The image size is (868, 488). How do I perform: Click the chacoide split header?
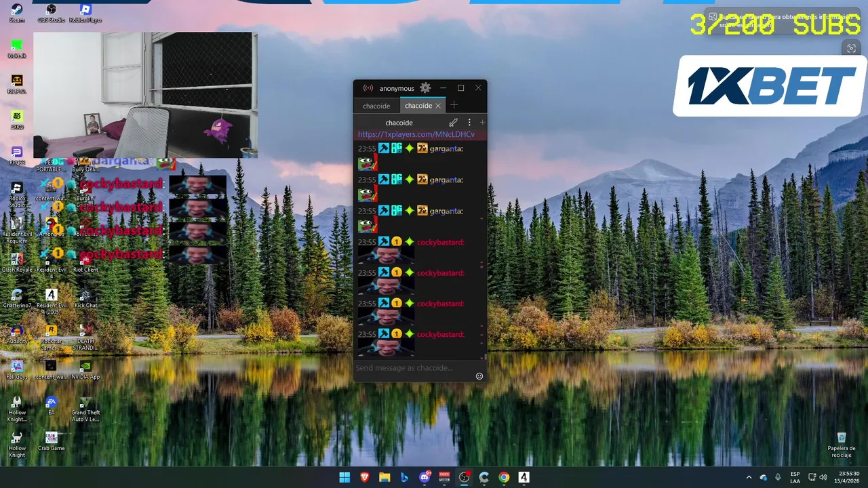[399, 123]
